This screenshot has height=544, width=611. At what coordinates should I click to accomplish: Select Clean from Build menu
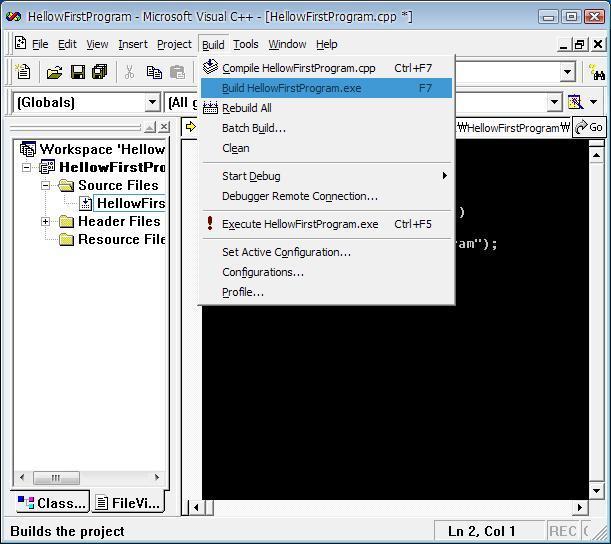[x=326, y=148]
